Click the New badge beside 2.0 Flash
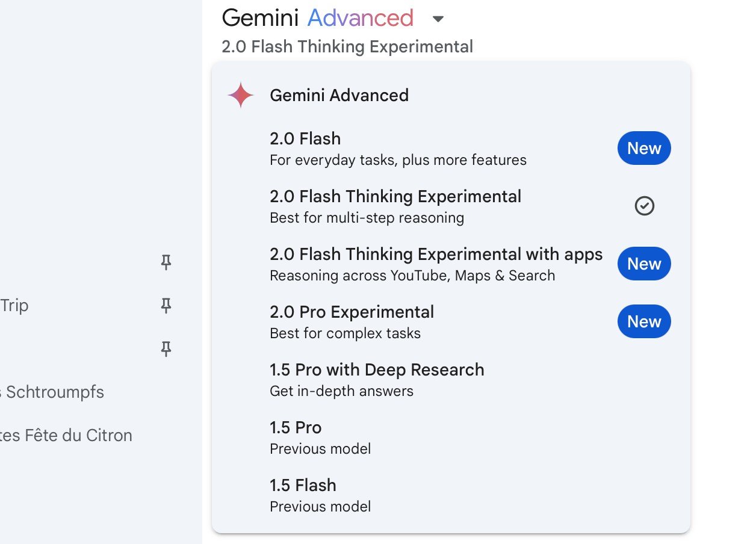Viewport: 756px width, 544px height. coord(644,148)
